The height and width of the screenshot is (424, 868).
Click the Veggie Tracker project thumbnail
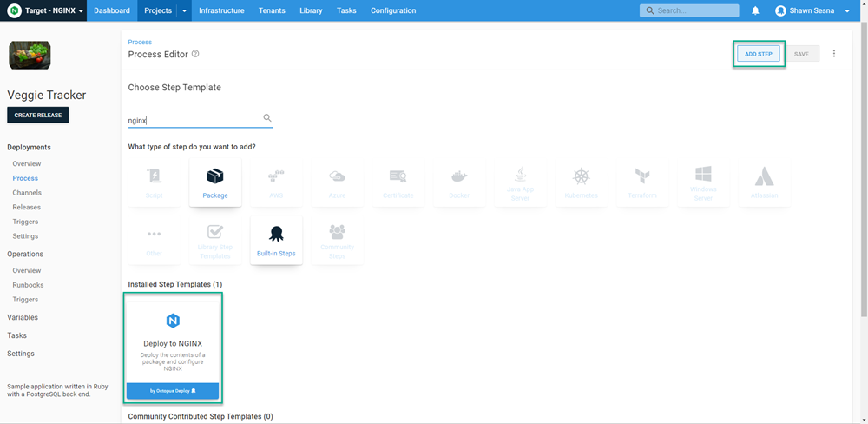pyautogui.click(x=30, y=56)
